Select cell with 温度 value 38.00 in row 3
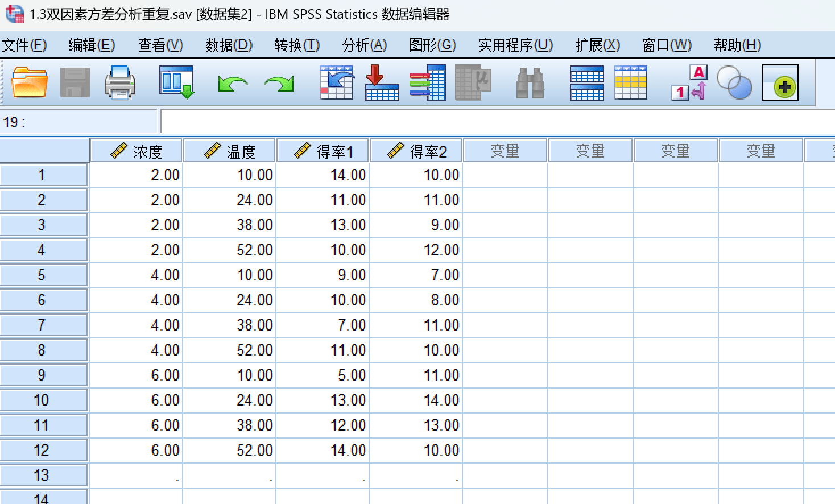This screenshot has width=835, height=504. point(230,225)
